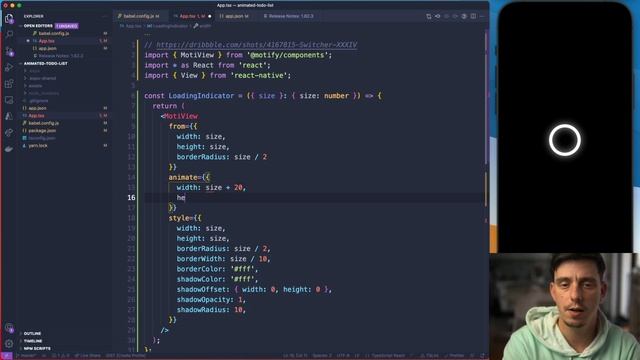Click Spaces indentation setting in status bar
The width and height of the screenshot is (640, 360).
[x=322, y=356]
